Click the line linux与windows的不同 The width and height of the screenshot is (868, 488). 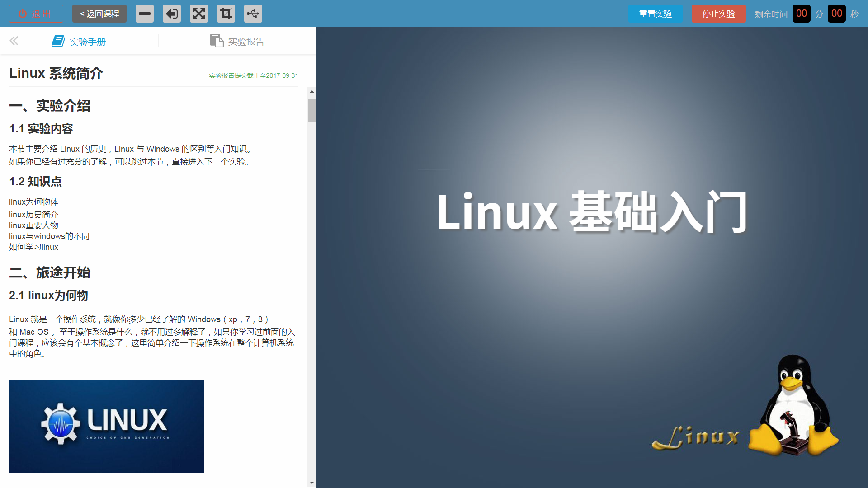point(49,236)
